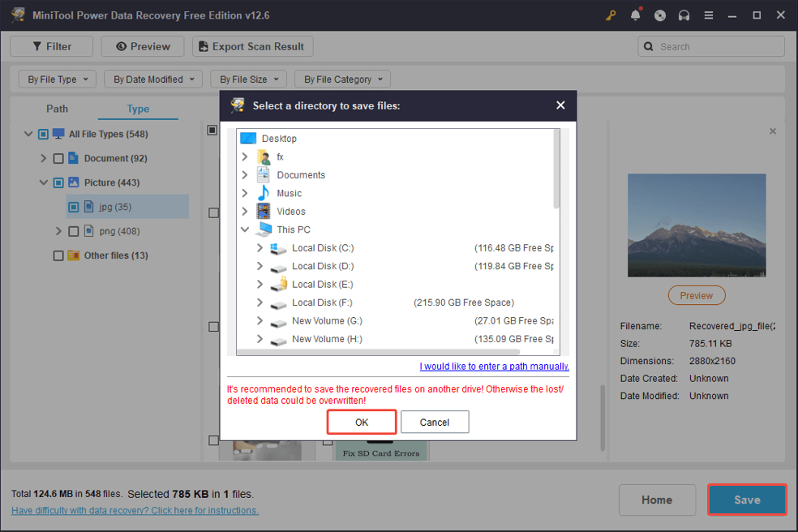Toggle the Document (92) checkbox
Viewport: 798px width, 532px height.
[58, 159]
